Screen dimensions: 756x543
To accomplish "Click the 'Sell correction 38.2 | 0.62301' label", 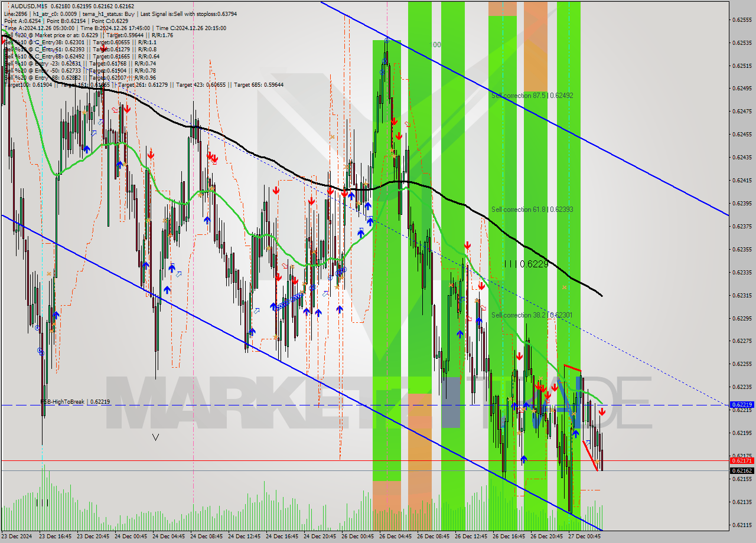I will pos(532,315).
